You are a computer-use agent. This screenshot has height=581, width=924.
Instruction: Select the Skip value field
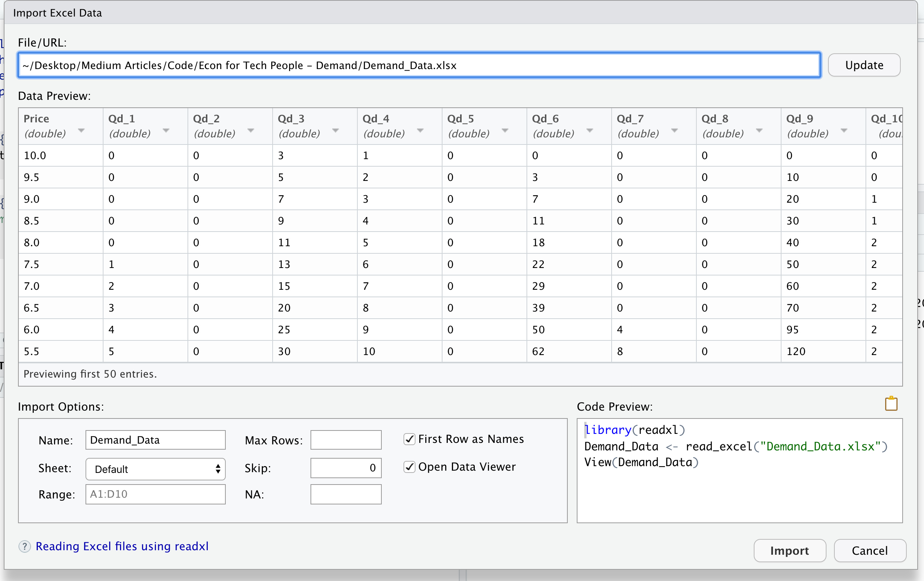point(346,468)
